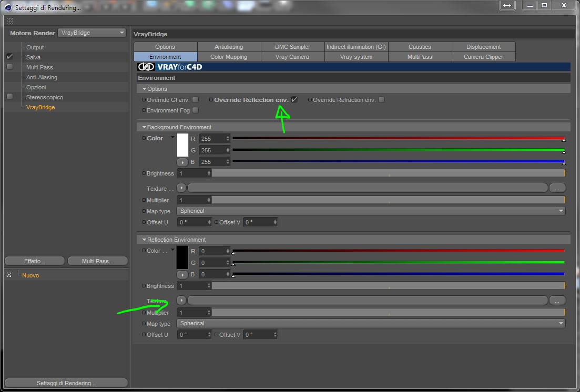Enable the Environment Fog checkbox
Viewport: 580px width, 392px height.
click(x=195, y=110)
